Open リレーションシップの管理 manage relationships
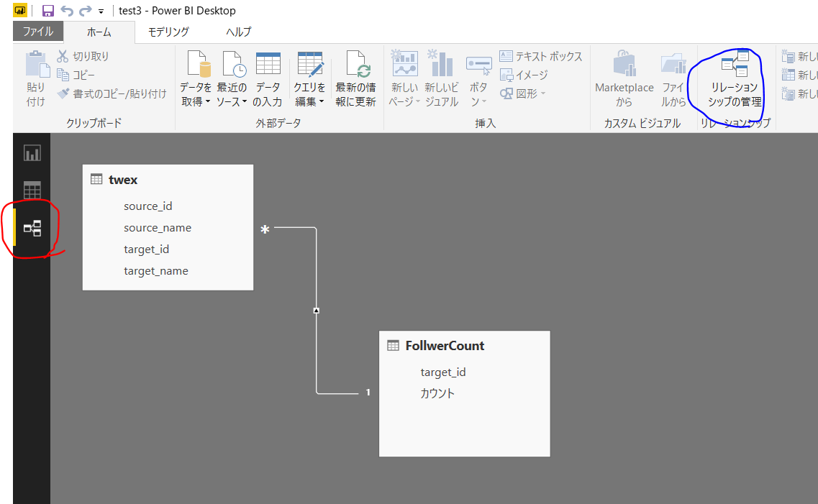 click(x=735, y=78)
